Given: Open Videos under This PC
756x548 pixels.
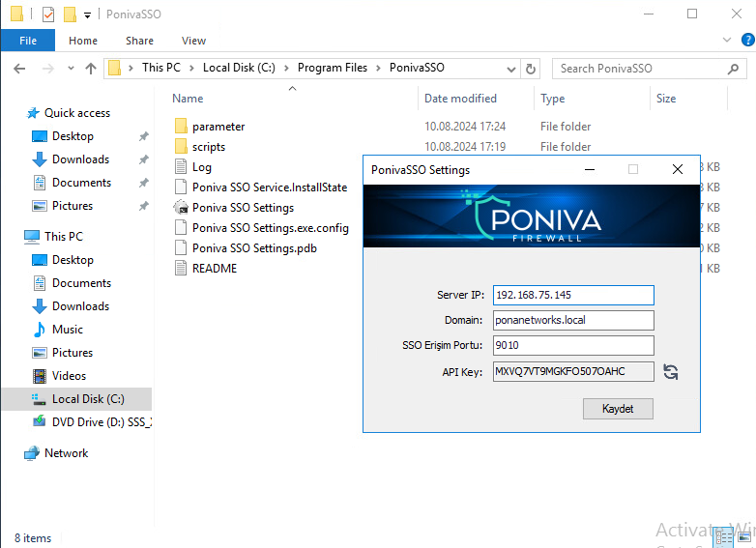Looking at the screenshot, I should point(69,375).
